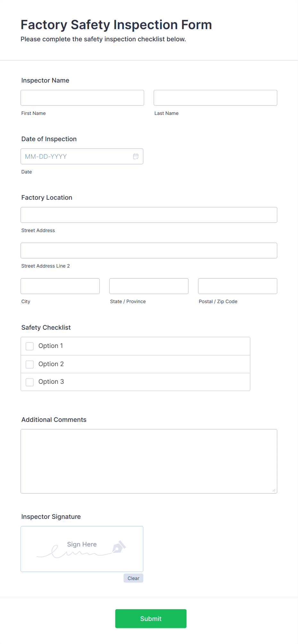Click the Postal / Zip Code field
Screen dimensions: 298x644
click(237, 286)
